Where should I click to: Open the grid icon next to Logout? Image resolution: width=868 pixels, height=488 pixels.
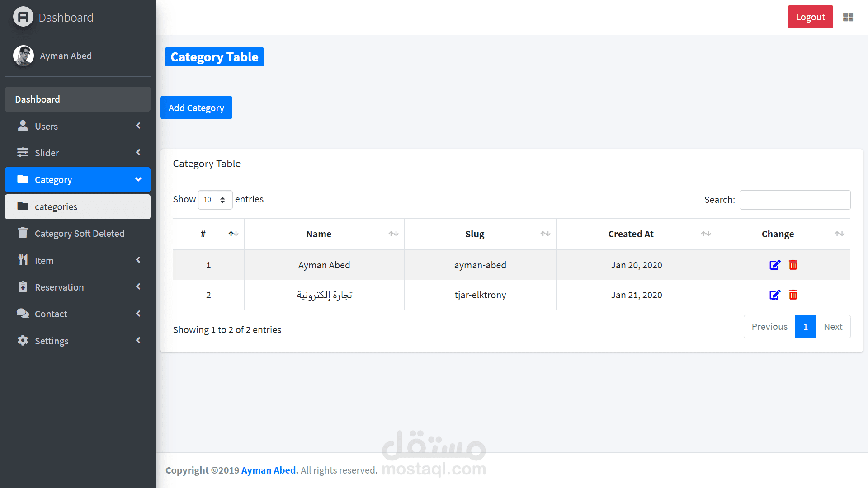tap(848, 17)
